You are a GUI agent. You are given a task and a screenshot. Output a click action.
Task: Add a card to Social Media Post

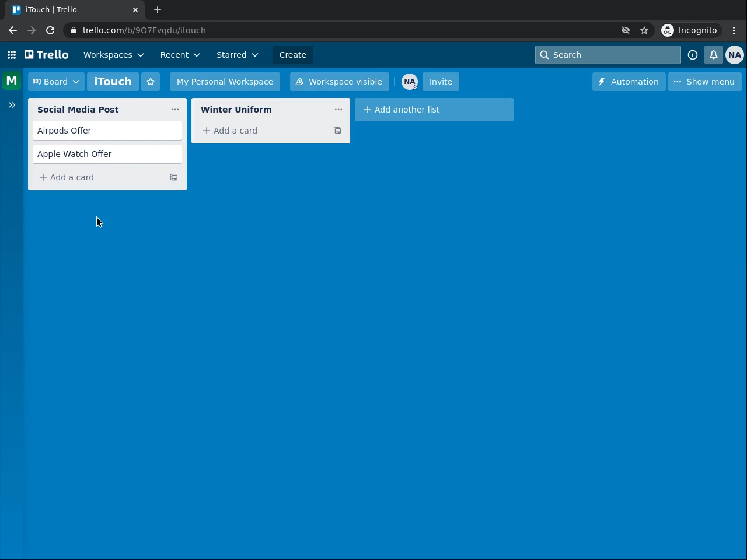tap(98, 177)
